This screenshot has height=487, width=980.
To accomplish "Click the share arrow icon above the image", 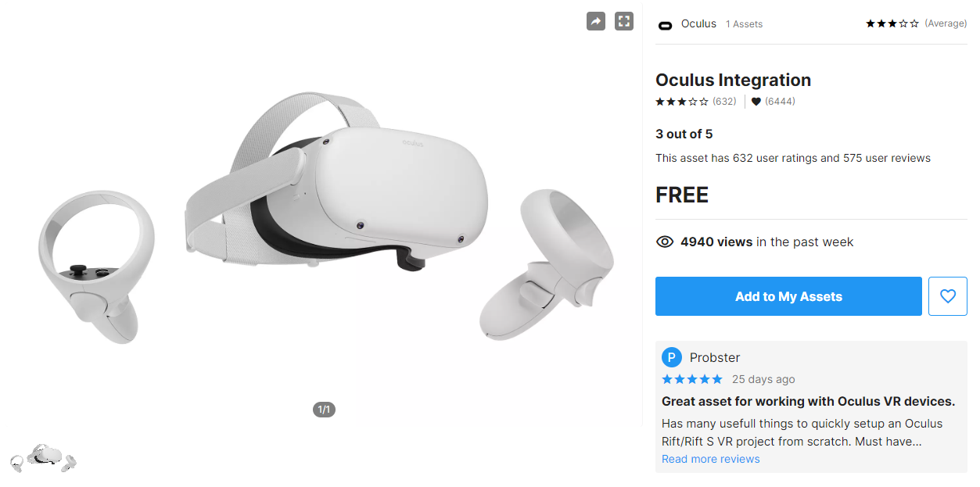I will tap(596, 22).
